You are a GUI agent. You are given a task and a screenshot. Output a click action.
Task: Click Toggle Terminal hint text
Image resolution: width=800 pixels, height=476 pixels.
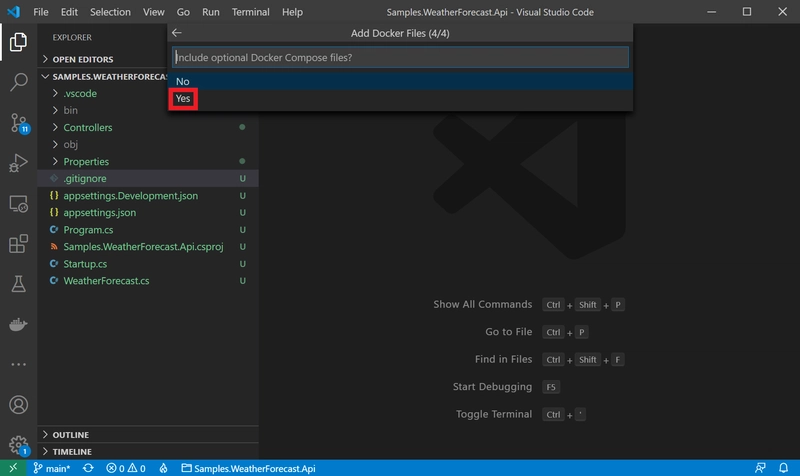(494, 414)
